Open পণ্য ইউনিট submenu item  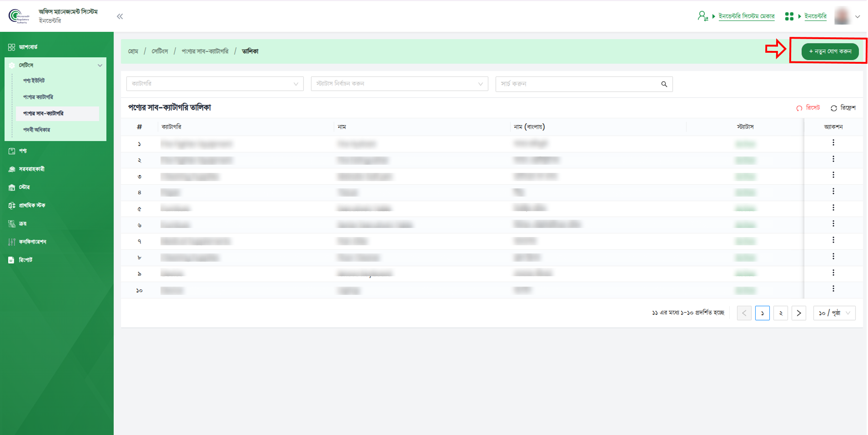(34, 81)
